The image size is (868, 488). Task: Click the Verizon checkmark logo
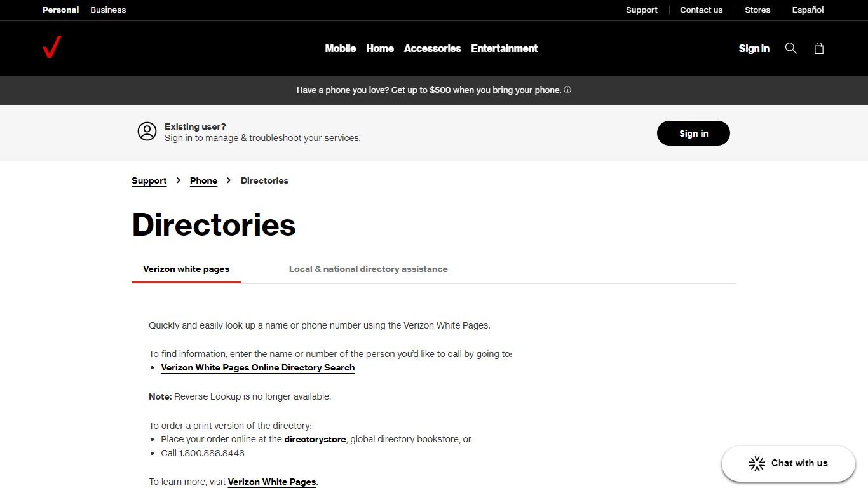point(52,48)
